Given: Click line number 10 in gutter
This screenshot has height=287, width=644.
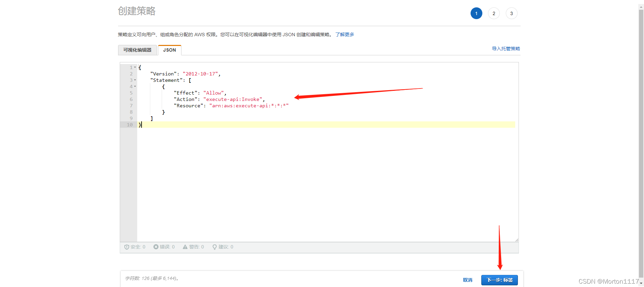Looking at the screenshot, I should point(130,125).
